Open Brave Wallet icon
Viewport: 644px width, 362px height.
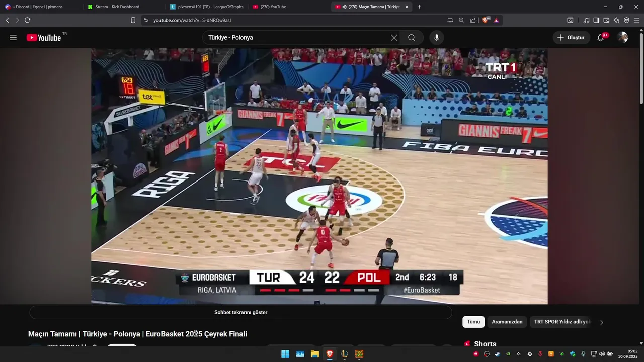(606, 20)
